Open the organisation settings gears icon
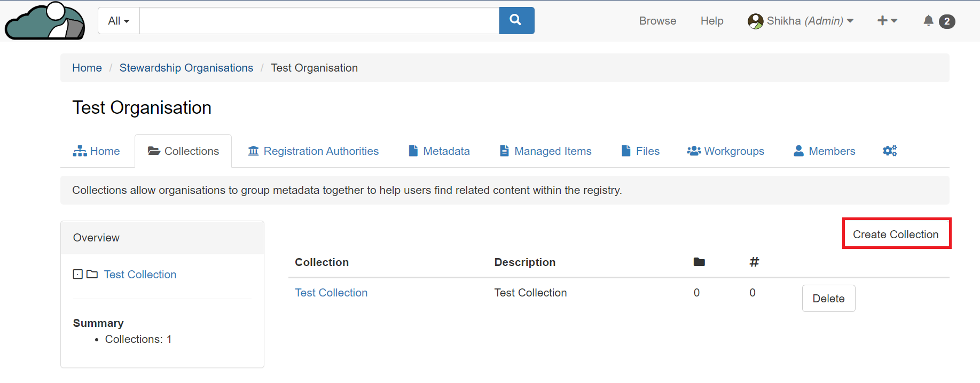 [890, 151]
